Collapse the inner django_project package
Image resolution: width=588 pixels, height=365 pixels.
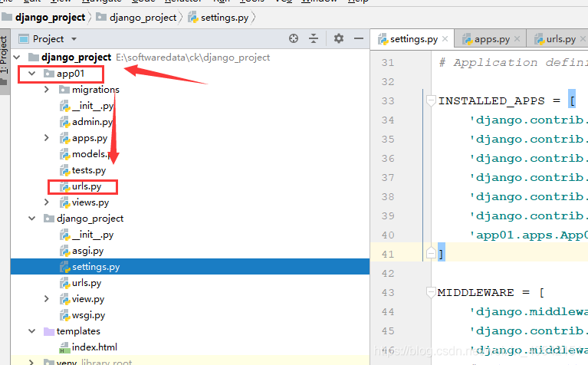click(32, 219)
